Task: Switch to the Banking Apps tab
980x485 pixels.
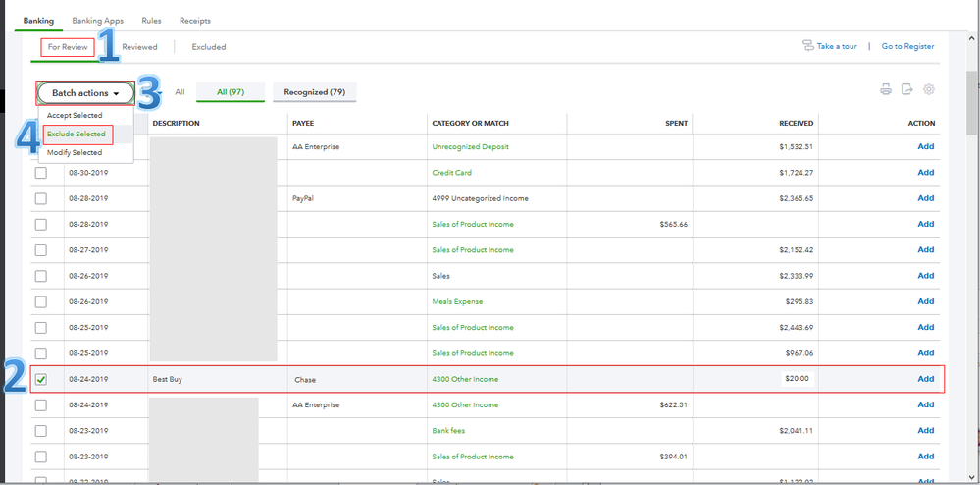Action: (x=97, y=21)
